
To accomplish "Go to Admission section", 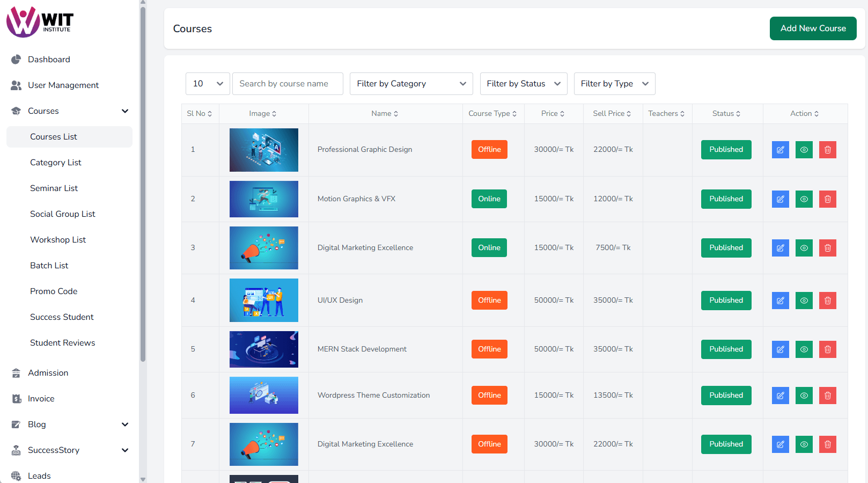I will click(69, 373).
